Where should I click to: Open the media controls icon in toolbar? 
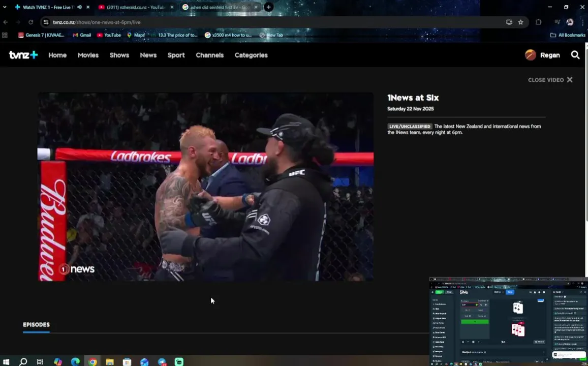click(x=557, y=22)
